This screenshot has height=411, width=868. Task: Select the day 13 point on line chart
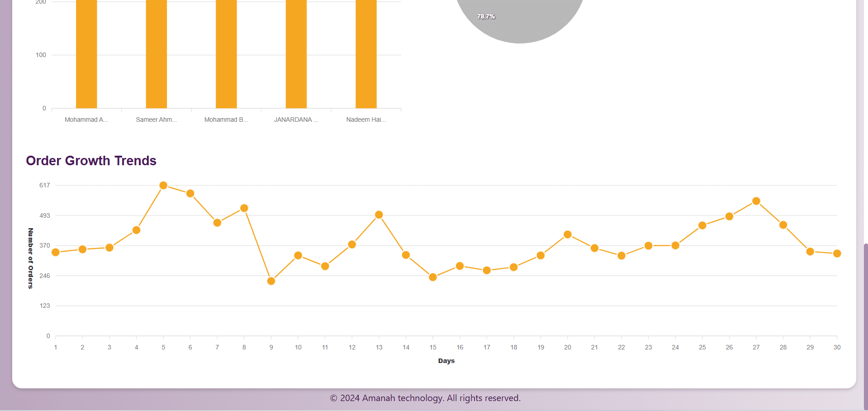(x=379, y=215)
